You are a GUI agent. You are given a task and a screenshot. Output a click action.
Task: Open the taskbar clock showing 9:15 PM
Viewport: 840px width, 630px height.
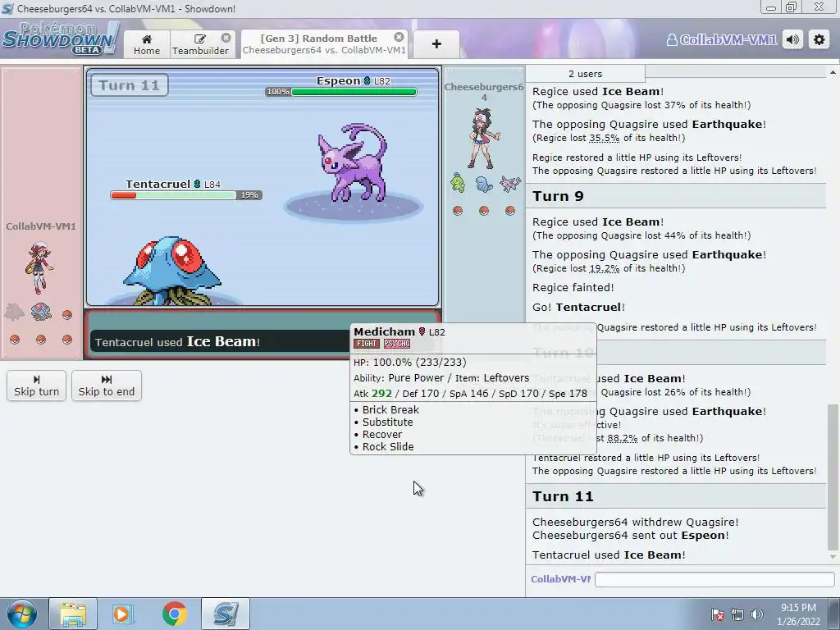[798, 614]
